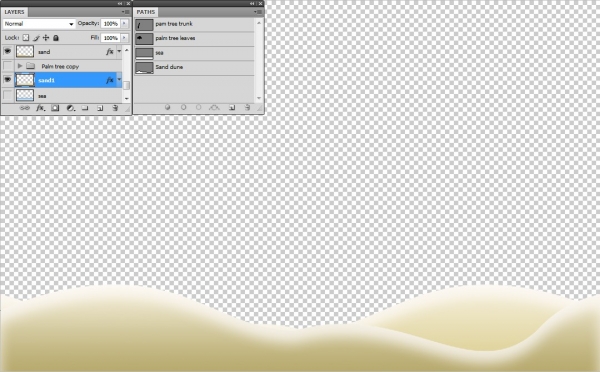Select the palm tree trunk path

click(194, 24)
